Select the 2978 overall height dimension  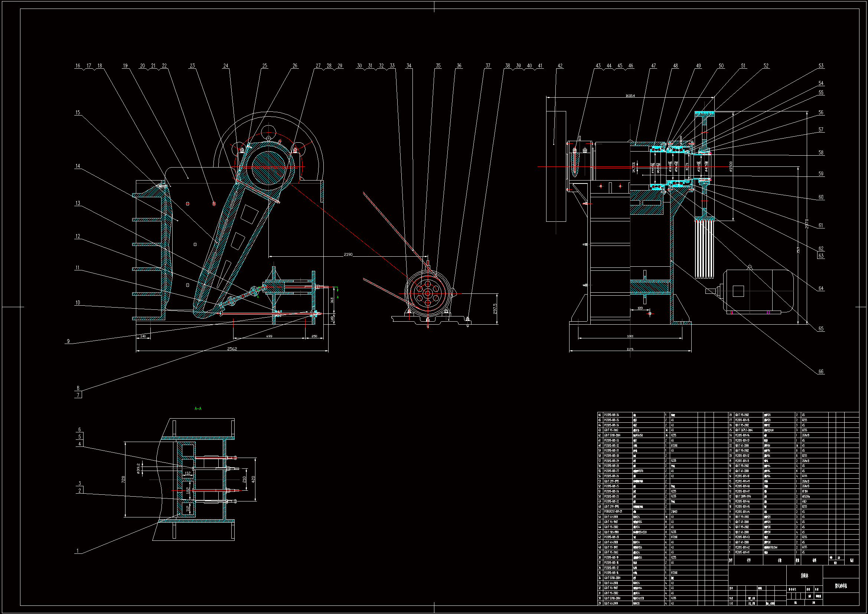point(806,224)
